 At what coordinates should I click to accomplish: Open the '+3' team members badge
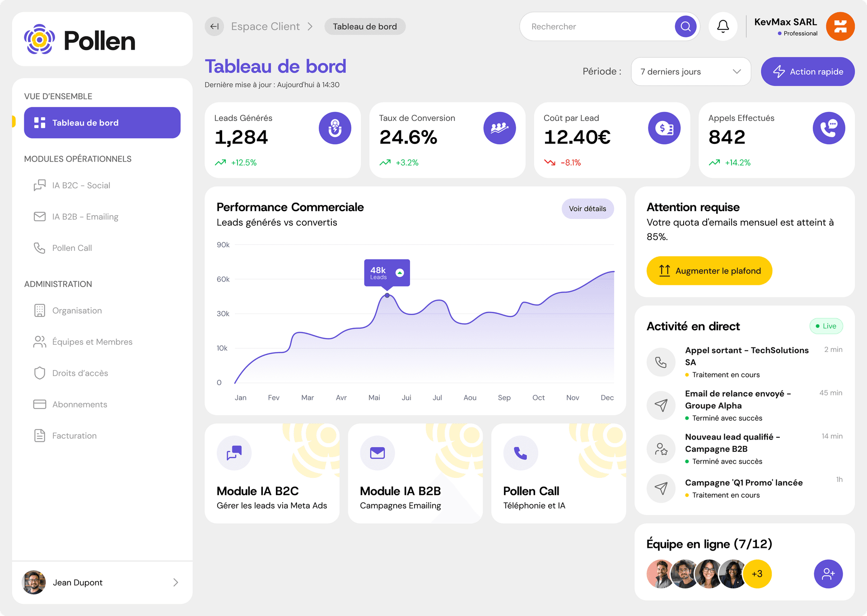coord(757,574)
